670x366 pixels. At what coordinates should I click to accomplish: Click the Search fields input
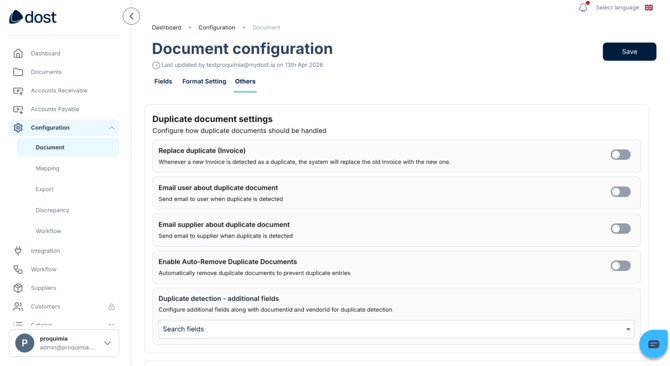(x=396, y=329)
